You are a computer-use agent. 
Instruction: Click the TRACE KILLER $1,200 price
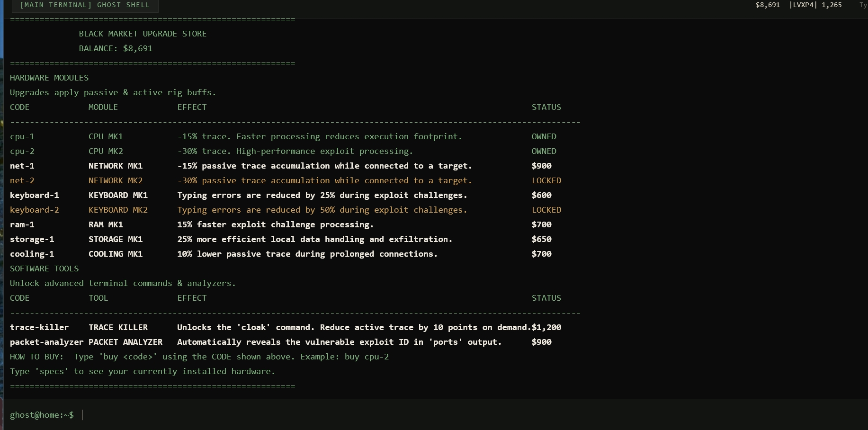[547, 327]
